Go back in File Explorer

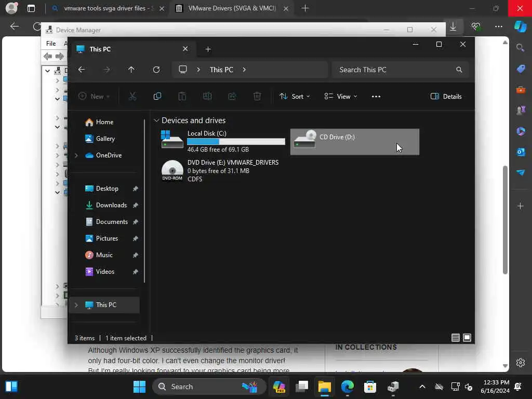point(82,70)
